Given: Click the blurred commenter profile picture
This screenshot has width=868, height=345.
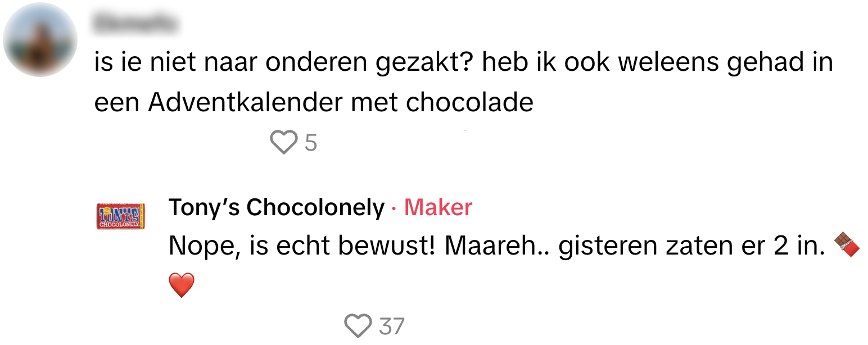Looking at the screenshot, I should [40, 40].
